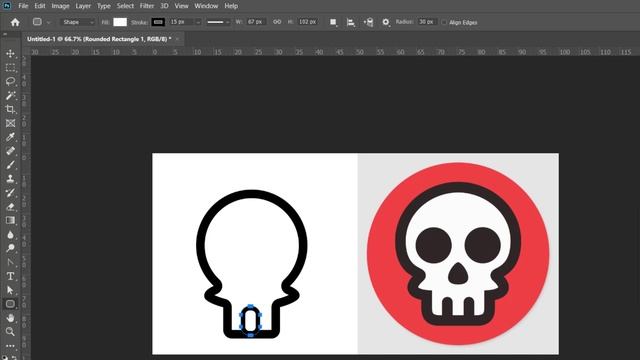Click the white Fill color swatch

[120, 22]
